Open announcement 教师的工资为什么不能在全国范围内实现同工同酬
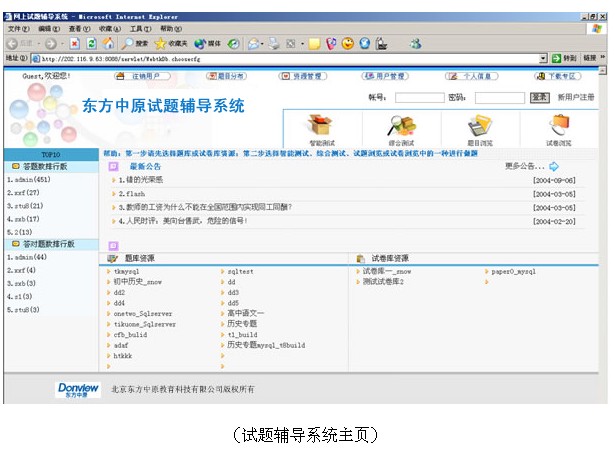Viewport: 615px width, 455px height. point(200,207)
